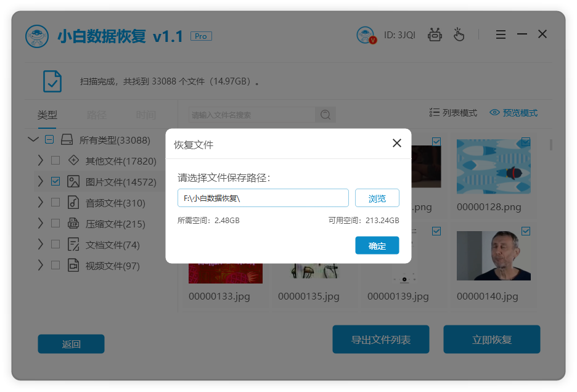Open the hamburger menu in title bar

point(501,35)
